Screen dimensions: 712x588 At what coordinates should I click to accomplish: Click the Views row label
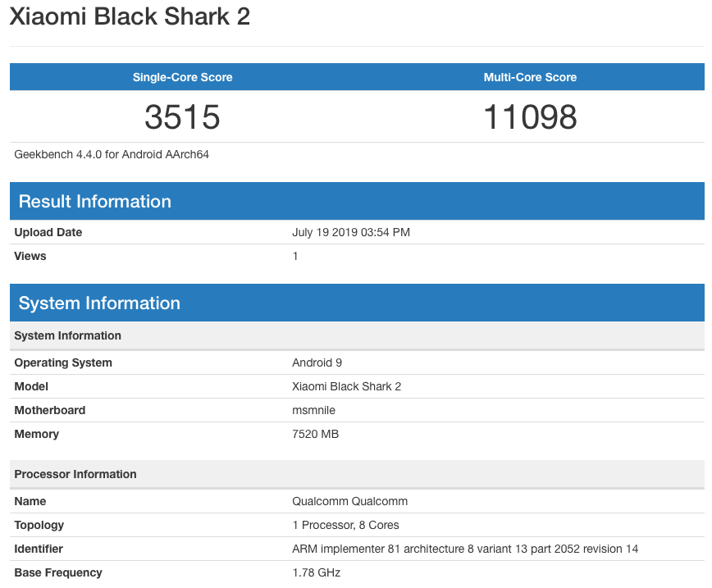click(x=30, y=256)
